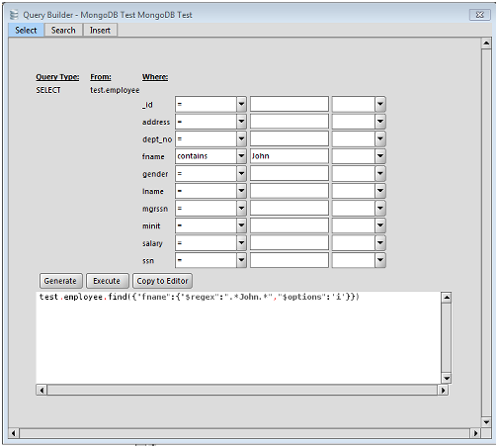498x448 pixels.
Task: Open the Search tab
Action: coord(63,31)
